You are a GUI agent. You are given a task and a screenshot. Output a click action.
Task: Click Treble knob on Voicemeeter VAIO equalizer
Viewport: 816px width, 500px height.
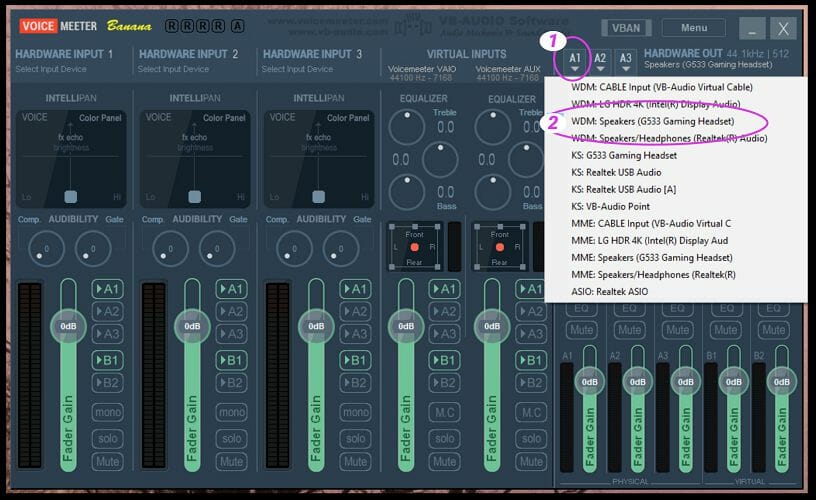406,126
